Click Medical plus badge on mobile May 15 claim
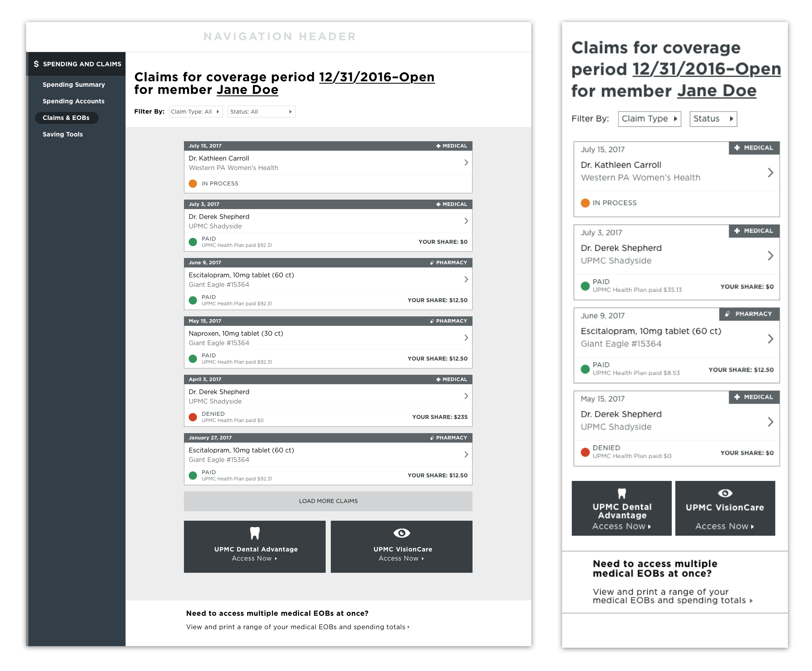Viewport: 812px width, 671px height. coord(754,397)
